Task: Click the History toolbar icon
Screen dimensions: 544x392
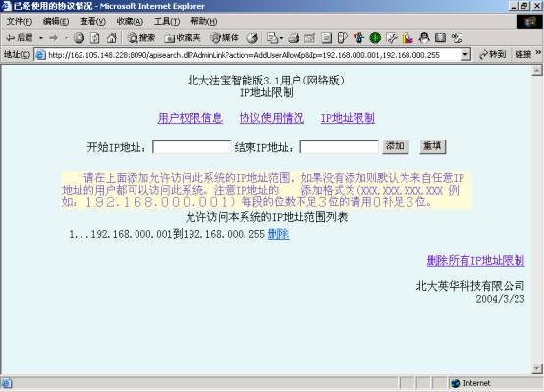Action: (253, 38)
